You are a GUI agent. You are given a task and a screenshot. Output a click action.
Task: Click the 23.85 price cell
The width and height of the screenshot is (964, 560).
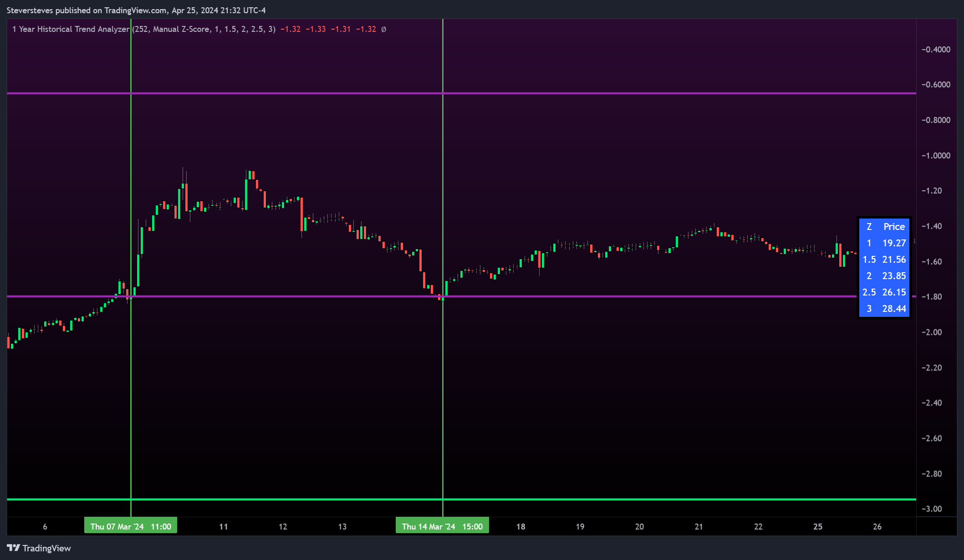(x=894, y=276)
